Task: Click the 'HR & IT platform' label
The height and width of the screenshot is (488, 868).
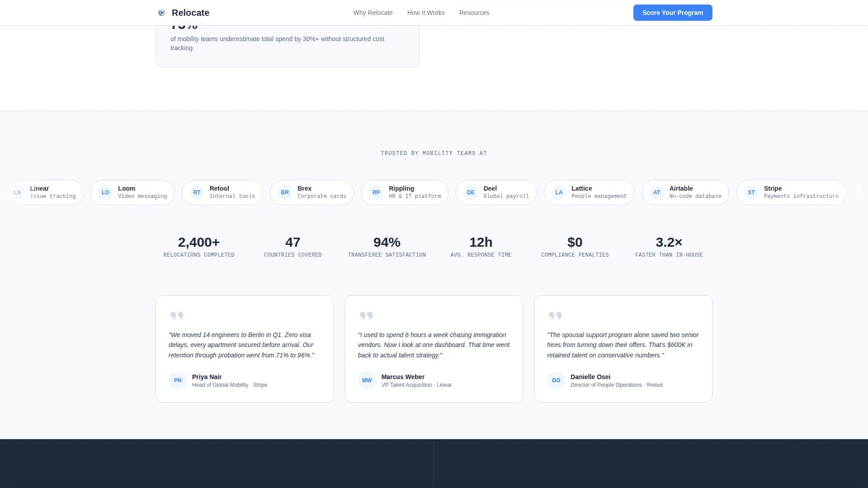Action: [x=415, y=196]
